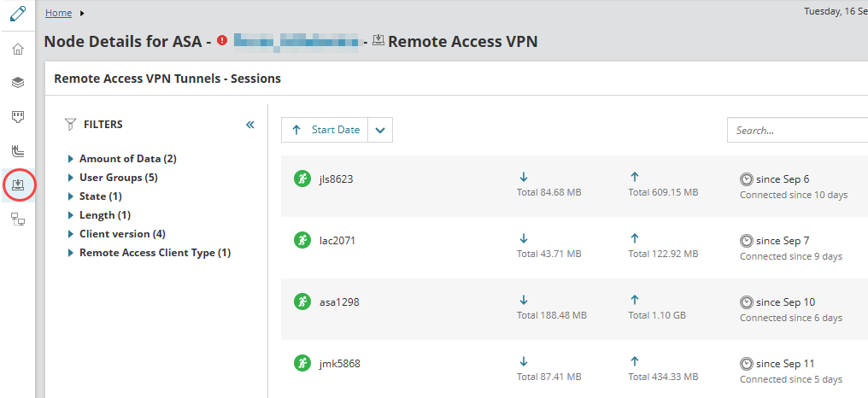Go to the Home breadcrumb link
This screenshot has height=398, width=868.
tap(59, 13)
